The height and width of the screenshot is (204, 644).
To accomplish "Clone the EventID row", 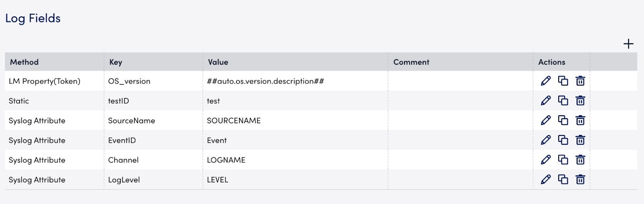I will point(563,140).
